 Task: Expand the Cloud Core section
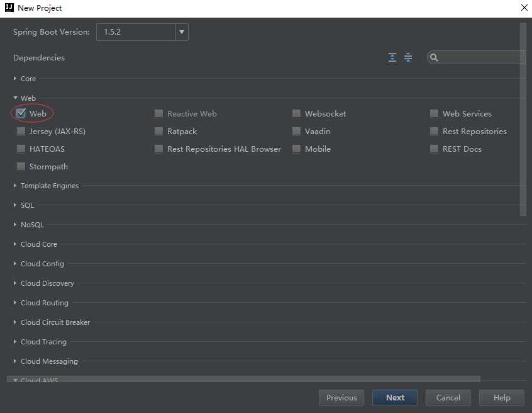[x=15, y=244]
